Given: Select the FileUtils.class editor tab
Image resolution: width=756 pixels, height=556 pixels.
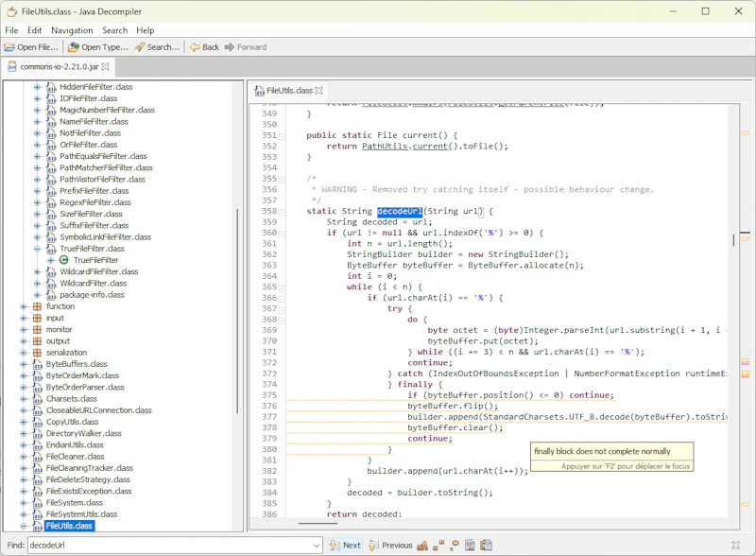Looking at the screenshot, I should tap(289, 90).
